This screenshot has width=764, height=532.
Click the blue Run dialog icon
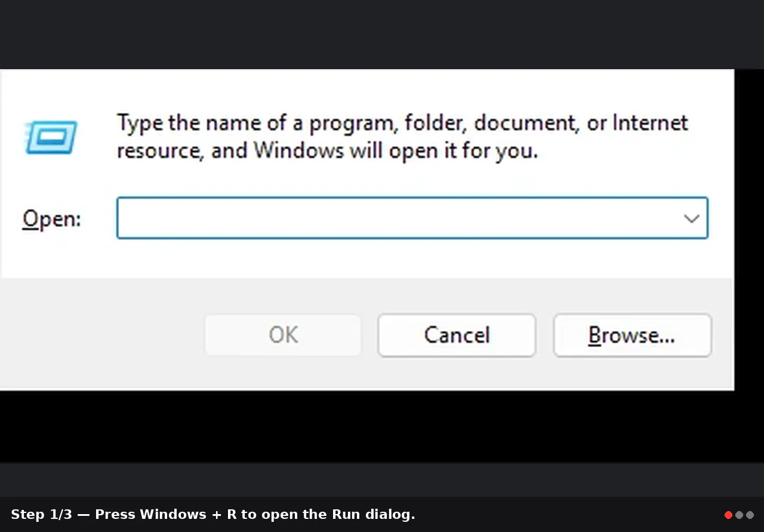51,137
